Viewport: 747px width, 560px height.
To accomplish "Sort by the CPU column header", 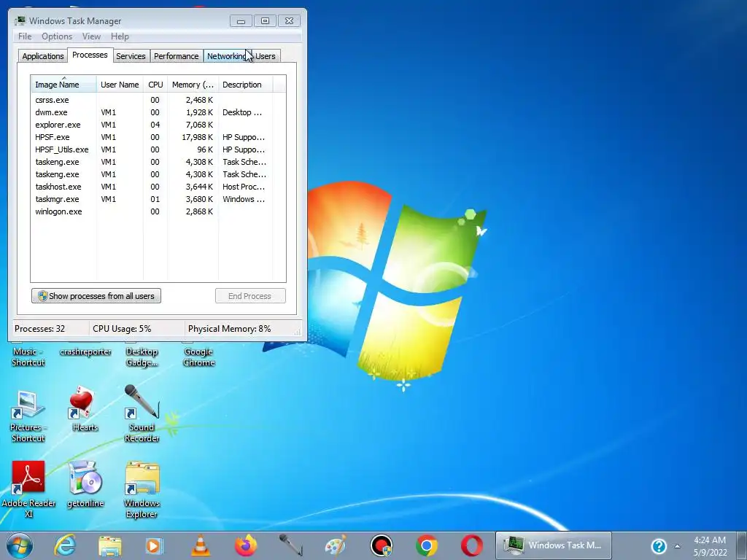I will pos(155,85).
